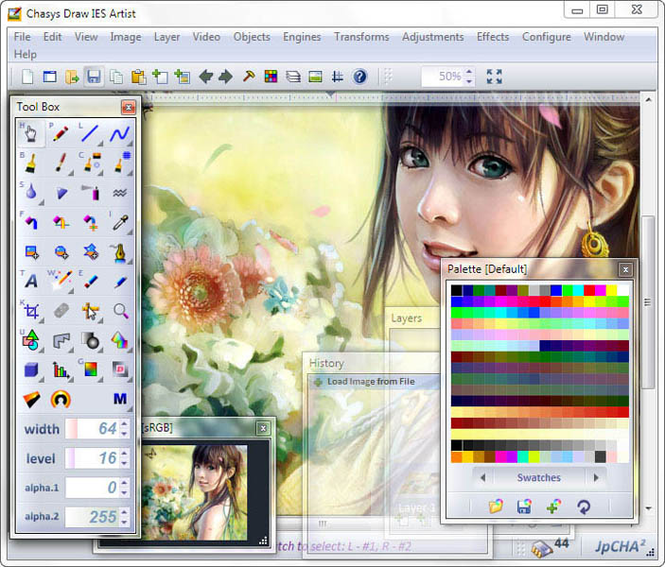The image size is (665, 567).
Task: Select the Text tool (A)
Action: coord(31,281)
